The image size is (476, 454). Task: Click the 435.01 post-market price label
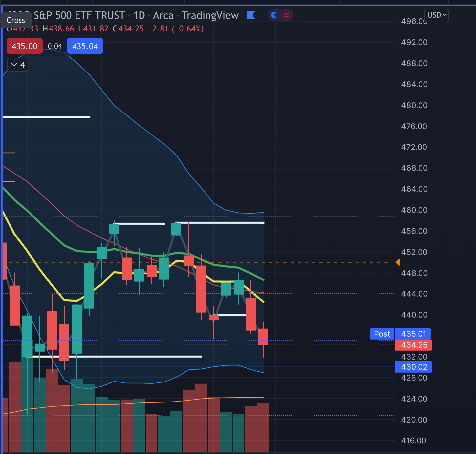(413, 334)
